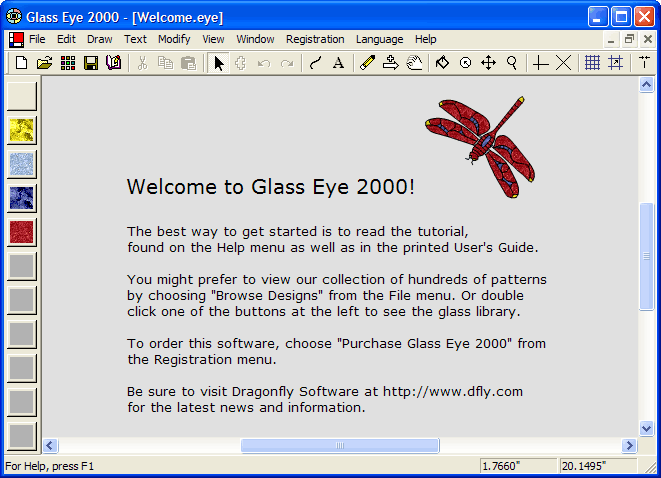This screenshot has width=661, height=478.
Task: Select the four-way move arrows tool
Action: [488, 63]
